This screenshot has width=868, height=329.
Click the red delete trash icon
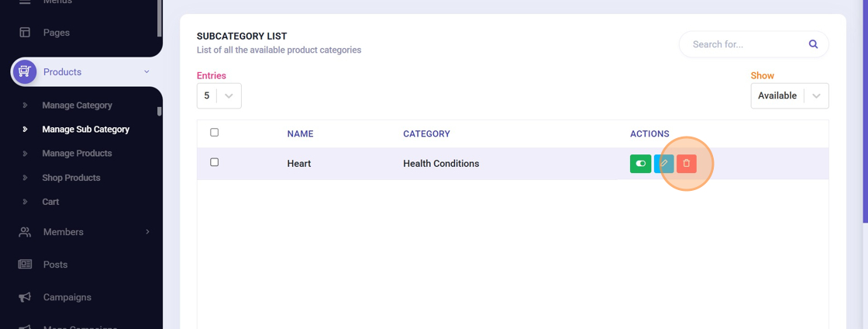[687, 164]
